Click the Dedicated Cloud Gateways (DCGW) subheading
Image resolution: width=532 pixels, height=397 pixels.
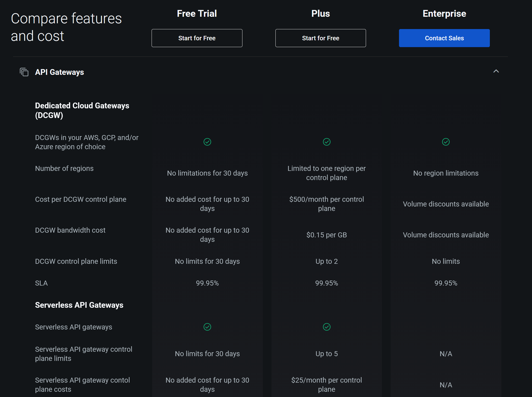(x=82, y=110)
